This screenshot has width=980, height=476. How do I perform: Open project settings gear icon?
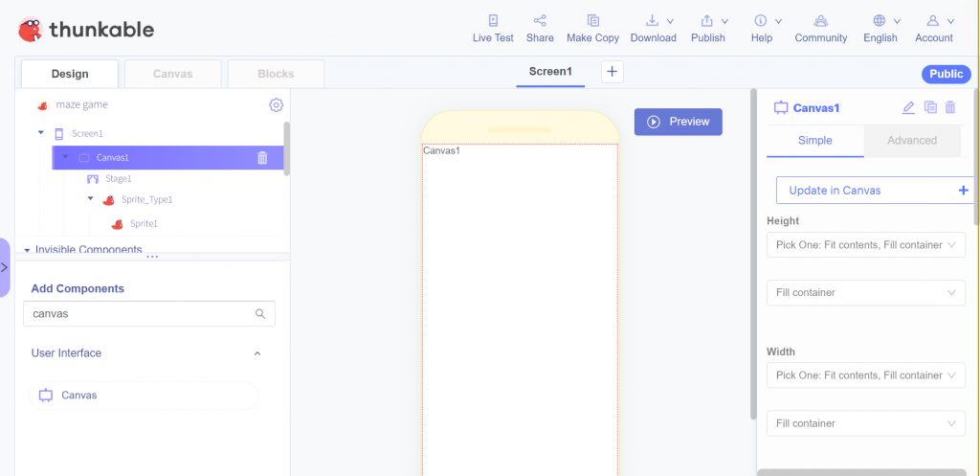pyautogui.click(x=276, y=104)
